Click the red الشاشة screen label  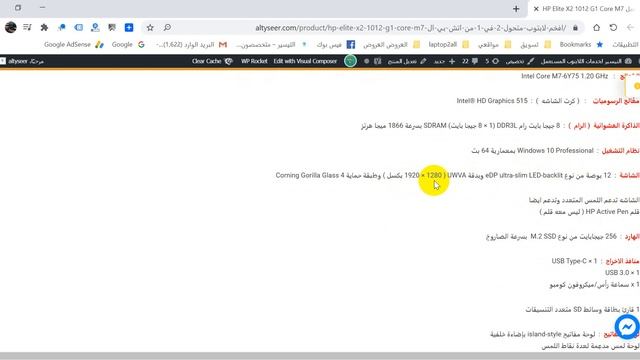629,175
